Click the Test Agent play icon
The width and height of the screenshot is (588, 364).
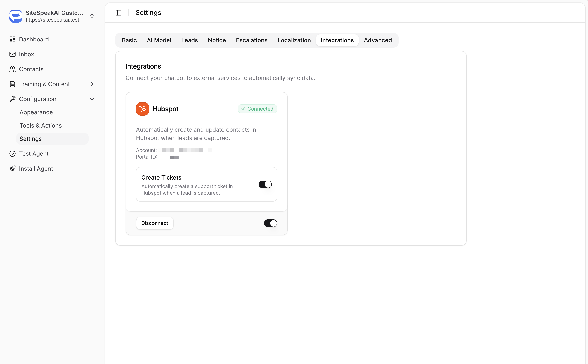click(12, 154)
